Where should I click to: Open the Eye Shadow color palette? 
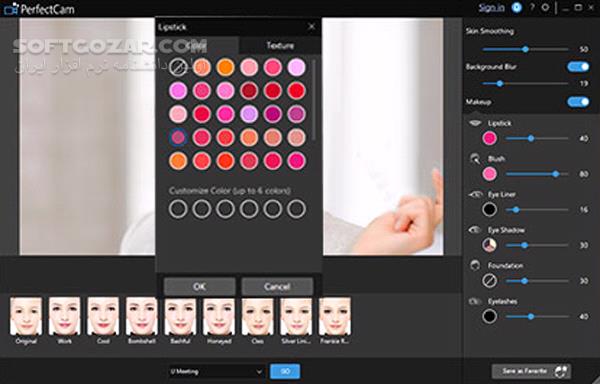click(489, 245)
